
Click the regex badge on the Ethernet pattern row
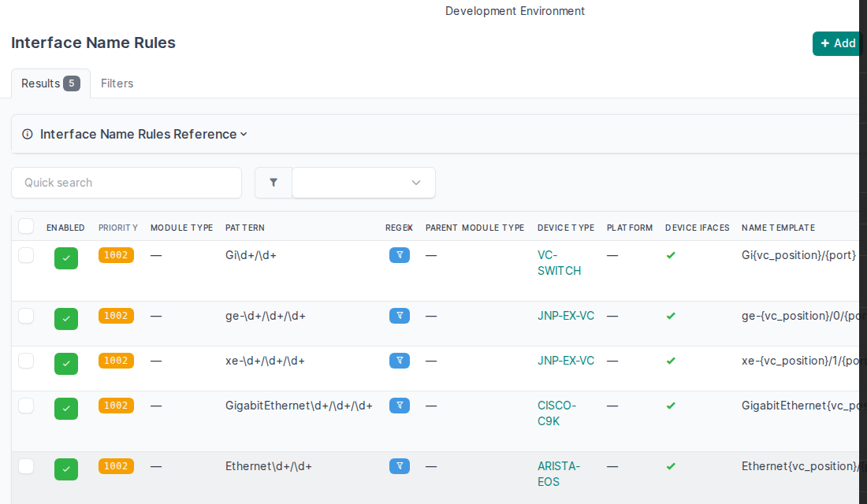click(400, 466)
